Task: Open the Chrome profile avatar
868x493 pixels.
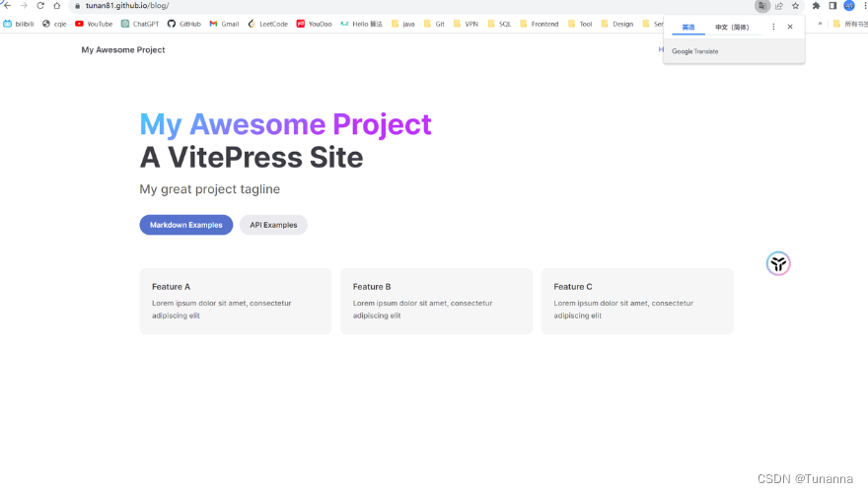Action: tap(849, 6)
